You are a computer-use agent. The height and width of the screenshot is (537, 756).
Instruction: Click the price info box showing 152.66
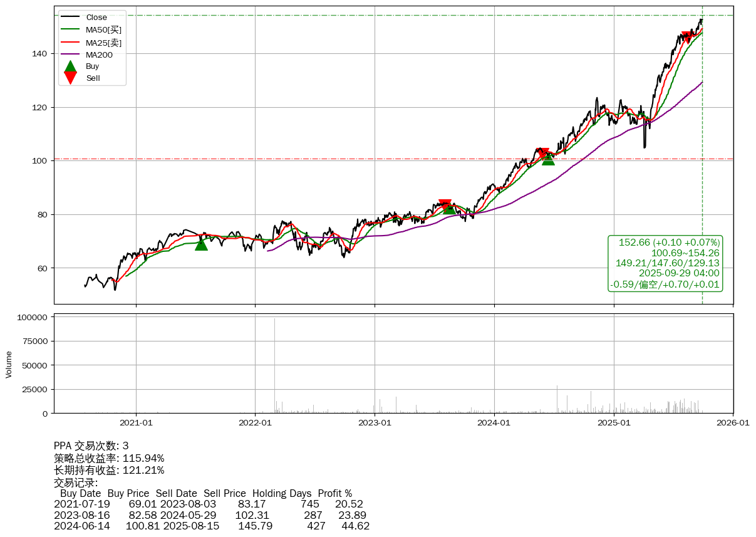(x=665, y=263)
